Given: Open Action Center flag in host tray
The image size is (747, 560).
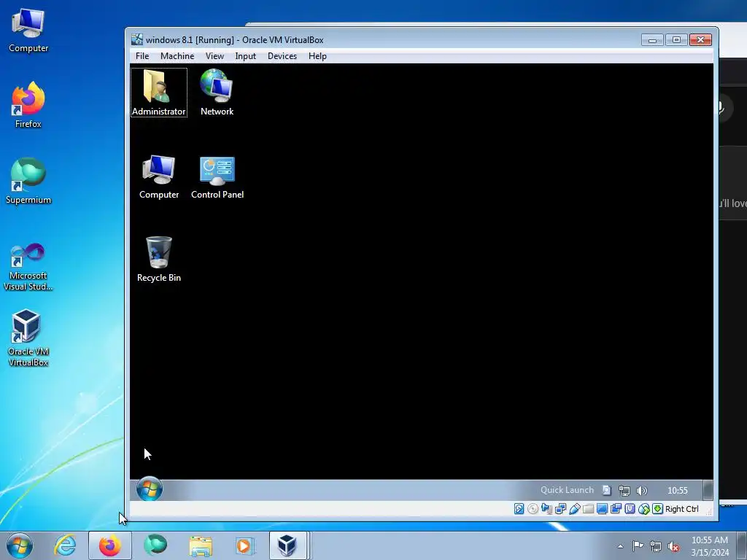Looking at the screenshot, I should click(x=638, y=545).
